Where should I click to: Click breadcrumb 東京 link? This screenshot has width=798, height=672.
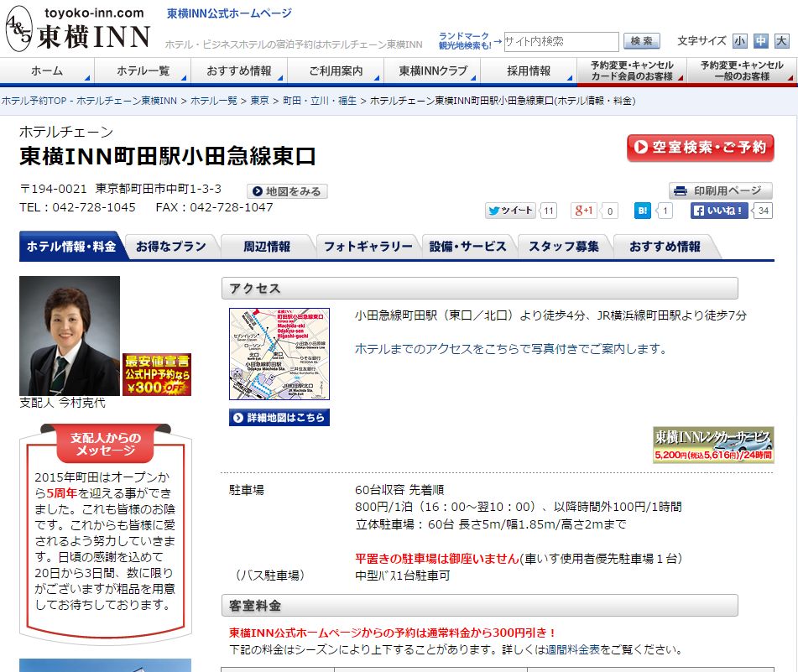[259, 101]
